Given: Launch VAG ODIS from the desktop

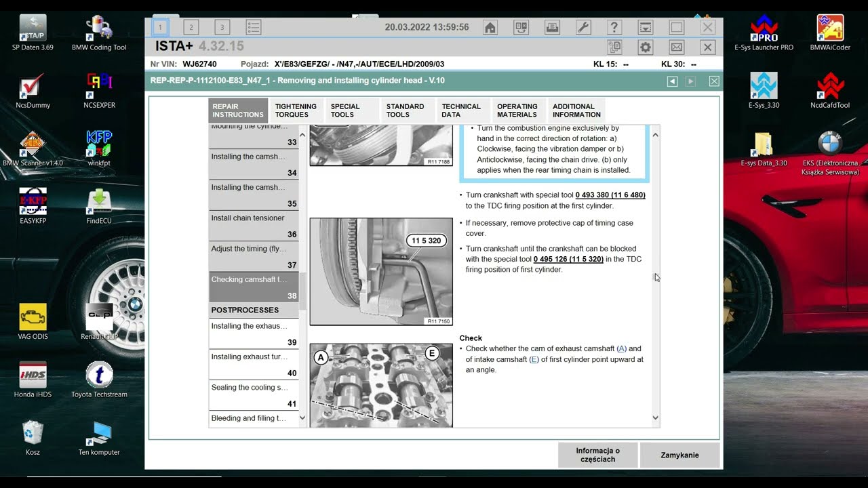Looking at the screenshot, I should [x=33, y=322].
